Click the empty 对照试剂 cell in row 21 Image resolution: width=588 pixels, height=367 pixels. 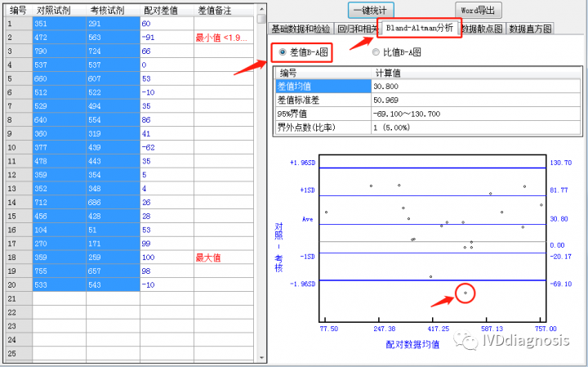click(x=59, y=299)
